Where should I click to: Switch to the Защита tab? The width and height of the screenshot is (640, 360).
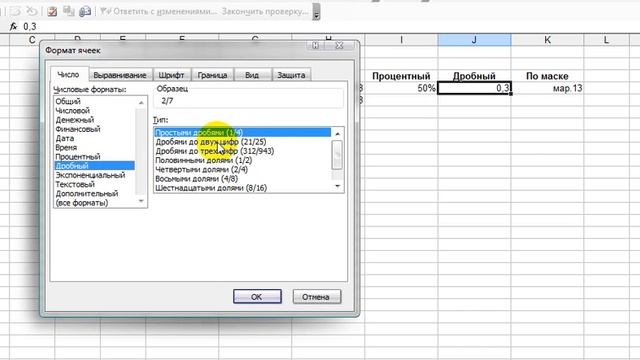pyautogui.click(x=291, y=75)
